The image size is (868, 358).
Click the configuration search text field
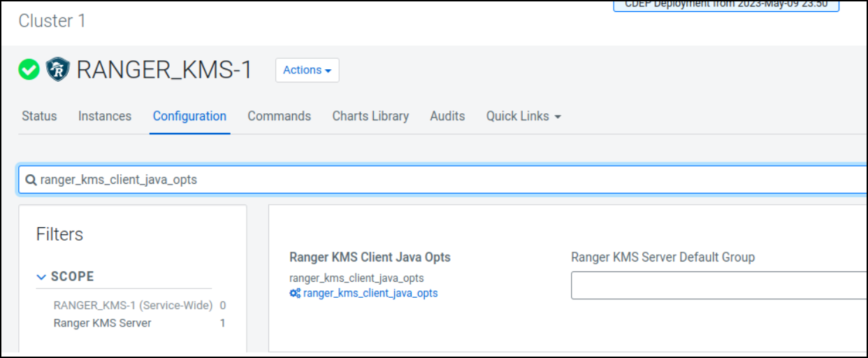coord(447,180)
